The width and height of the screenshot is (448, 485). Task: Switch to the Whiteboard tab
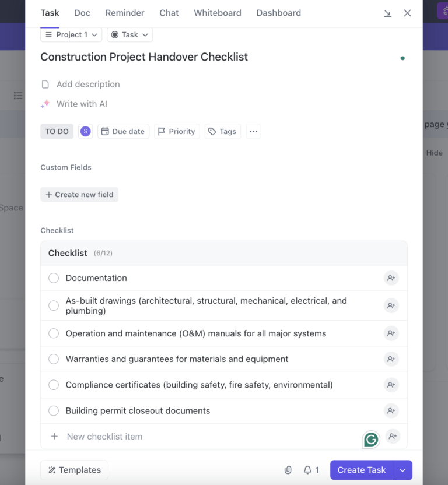[217, 13]
